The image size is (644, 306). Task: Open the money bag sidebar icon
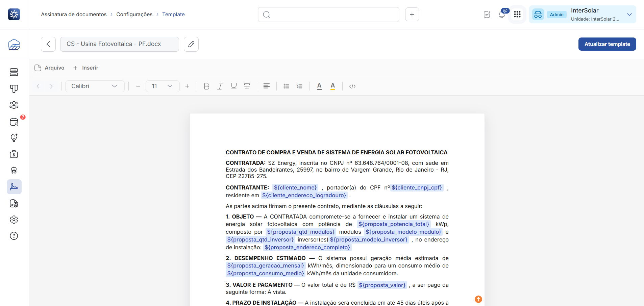14,154
